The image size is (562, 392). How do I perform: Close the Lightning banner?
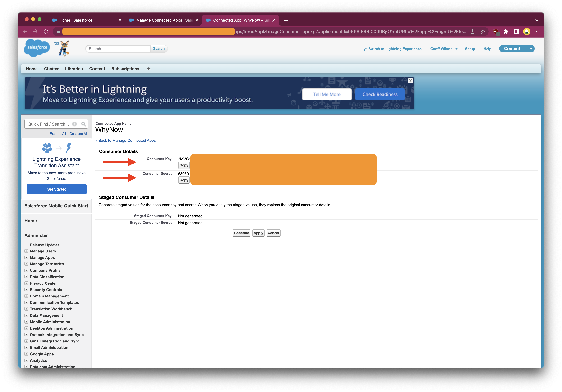410,81
